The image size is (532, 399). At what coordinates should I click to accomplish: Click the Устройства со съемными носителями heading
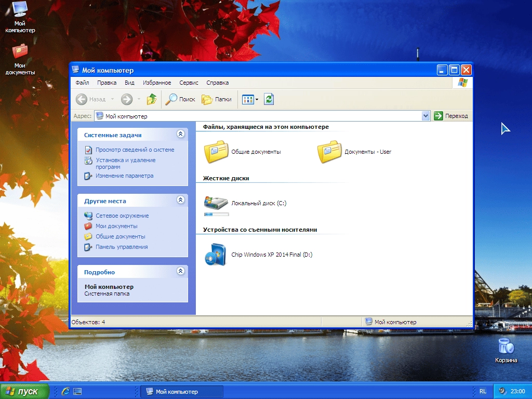pos(260,230)
